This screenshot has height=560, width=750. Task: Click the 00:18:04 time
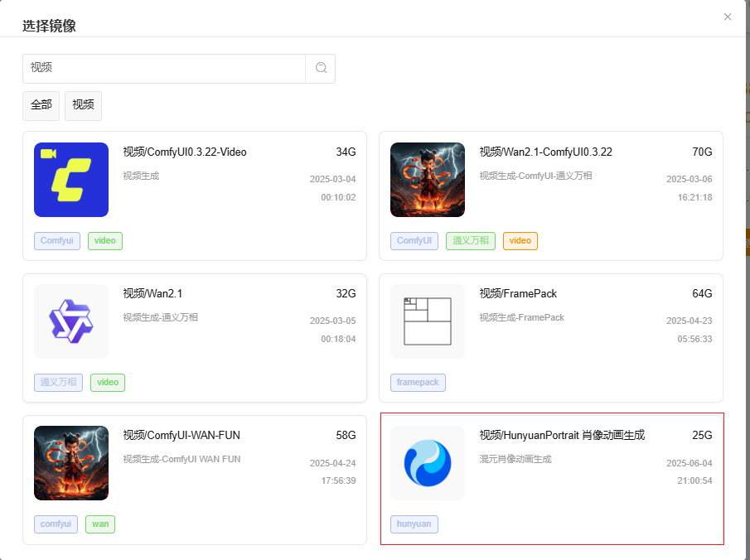pyautogui.click(x=339, y=339)
